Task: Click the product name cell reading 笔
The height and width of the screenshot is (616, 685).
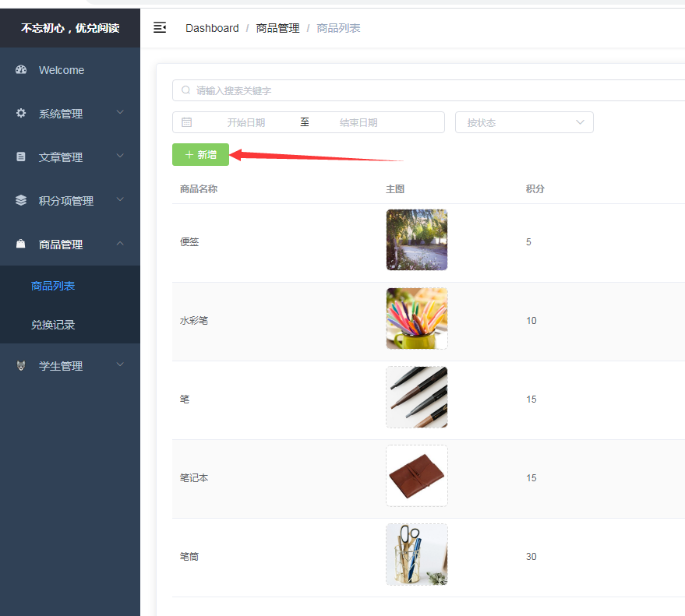Action: [x=185, y=399]
